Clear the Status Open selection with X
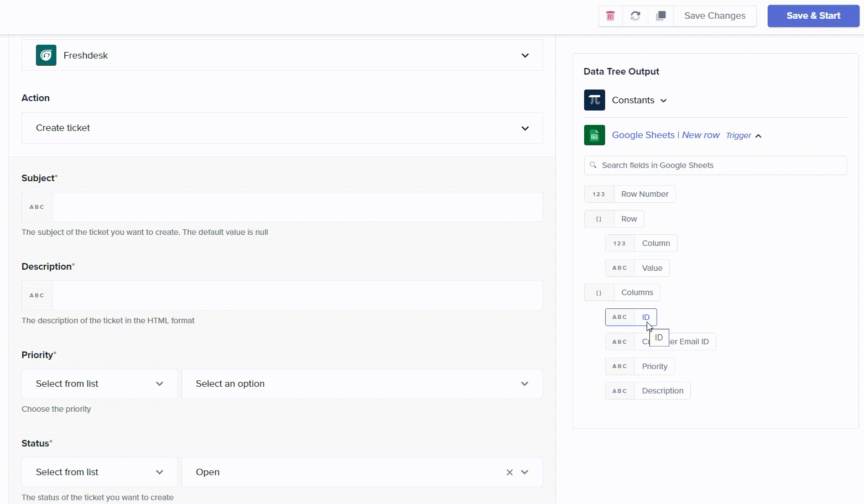 [x=509, y=472]
